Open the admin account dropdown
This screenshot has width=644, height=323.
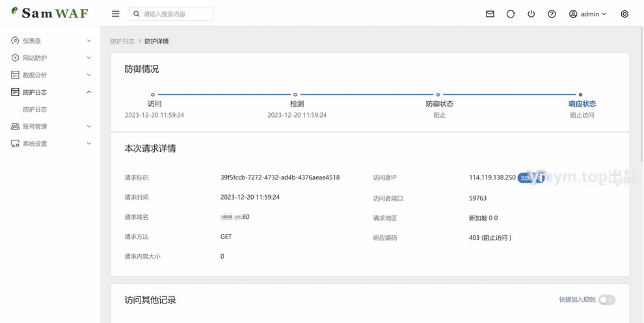pyautogui.click(x=588, y=14)
